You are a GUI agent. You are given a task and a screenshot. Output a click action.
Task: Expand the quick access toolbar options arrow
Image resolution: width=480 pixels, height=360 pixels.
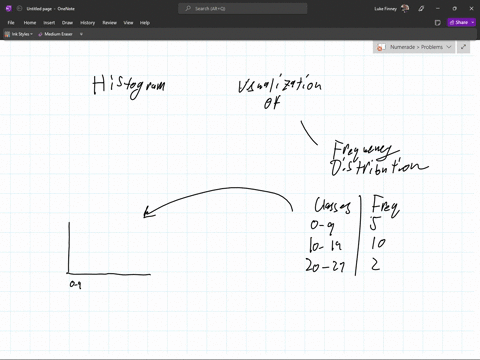[81, 34]
